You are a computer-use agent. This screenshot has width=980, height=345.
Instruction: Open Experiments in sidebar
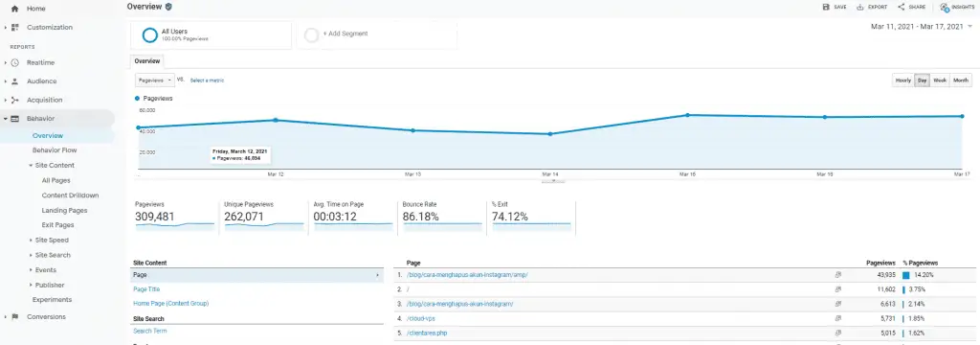[x=52, y=299]
